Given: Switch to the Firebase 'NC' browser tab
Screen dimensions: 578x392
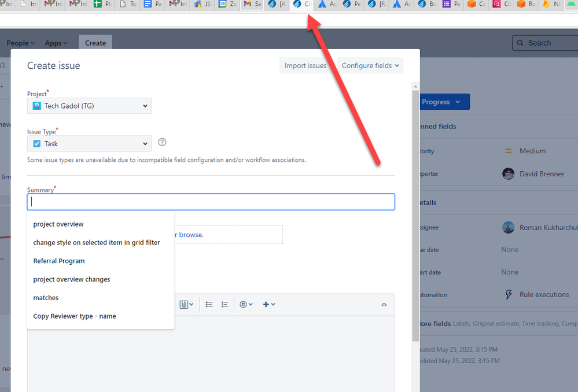Looking at the screenshot, I should tap(552, 4).
